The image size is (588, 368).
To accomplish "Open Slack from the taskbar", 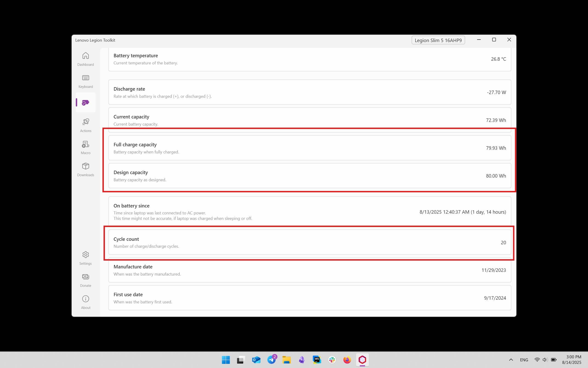I will pos(332,360).
